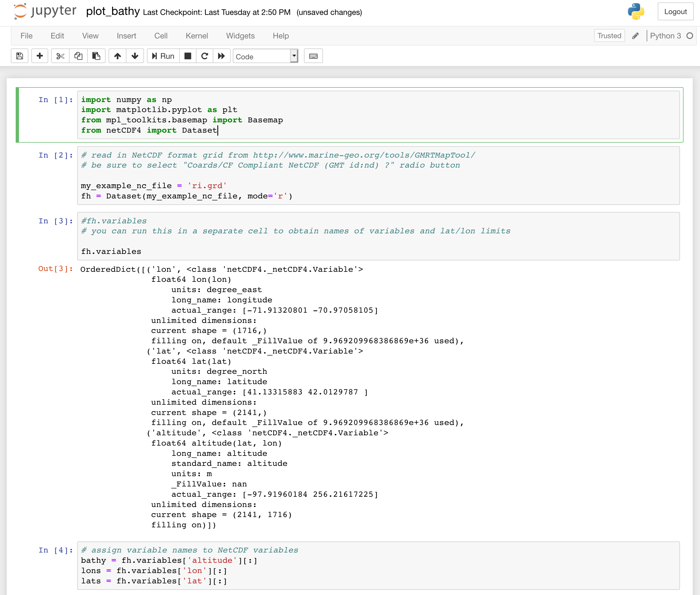The width and height of the screenshot is (700, 595).
Task: Click the Logout button
Action: (675, 12)
